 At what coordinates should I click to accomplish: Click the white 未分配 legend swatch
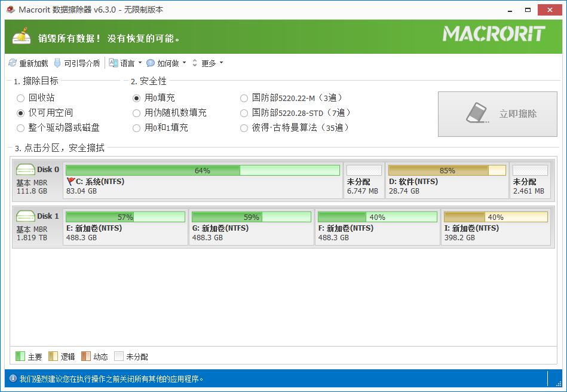[x=119, y=357]
